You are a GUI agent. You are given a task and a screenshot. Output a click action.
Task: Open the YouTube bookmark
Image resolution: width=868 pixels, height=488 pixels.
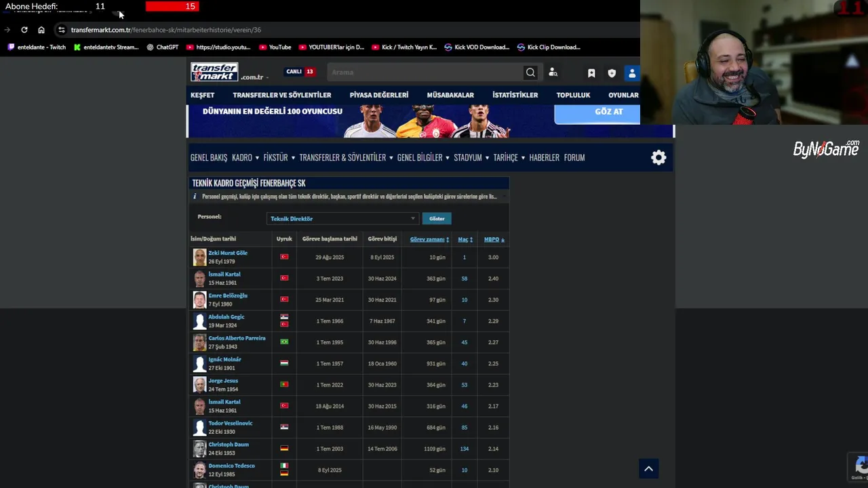275,47
